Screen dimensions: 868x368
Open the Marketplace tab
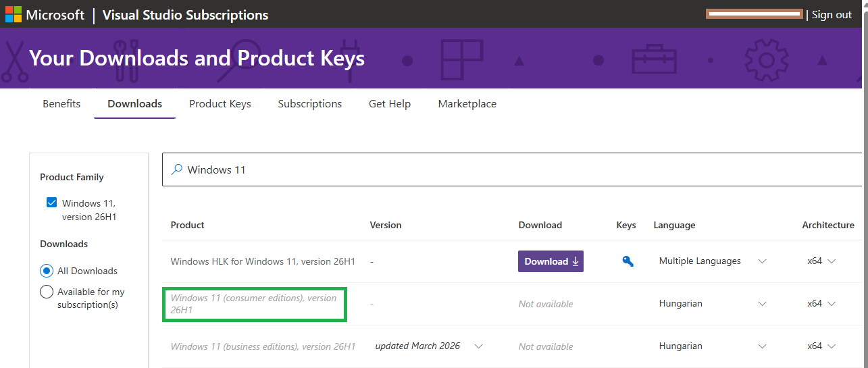tap(467, 104)
